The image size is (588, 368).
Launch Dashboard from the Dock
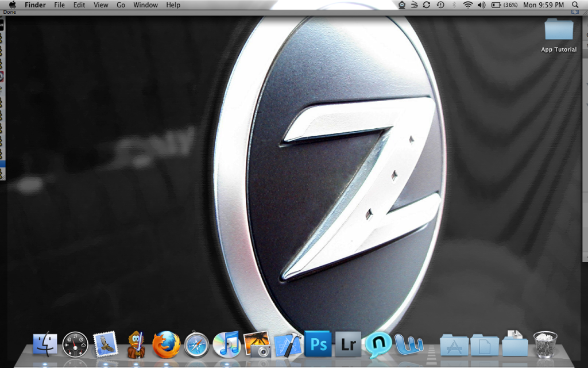click(75, 344)
